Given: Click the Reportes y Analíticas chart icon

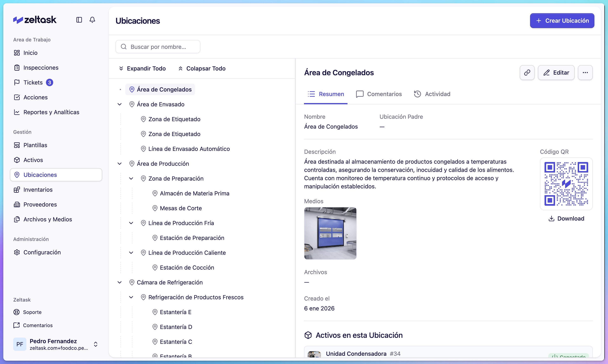Looking at the screenshot, I should (x=17, y=112).
